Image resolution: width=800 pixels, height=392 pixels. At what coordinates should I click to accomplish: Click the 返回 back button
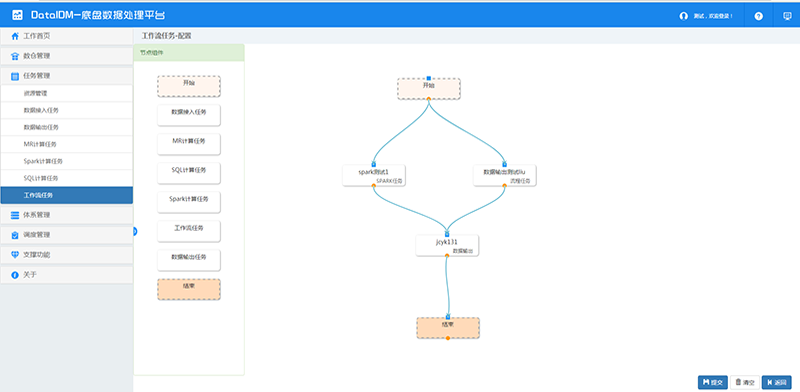[777, 382]
